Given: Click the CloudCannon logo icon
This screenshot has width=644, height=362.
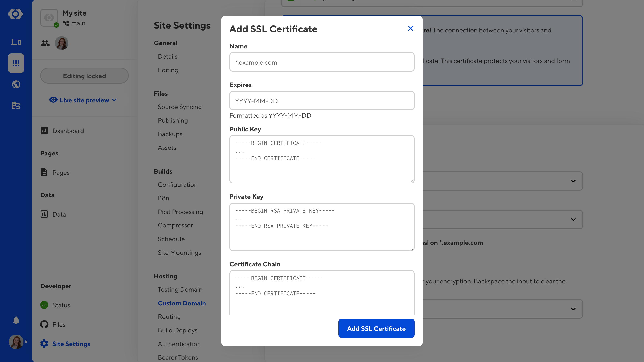Looking at the screenshot, I should click(15, 14).
